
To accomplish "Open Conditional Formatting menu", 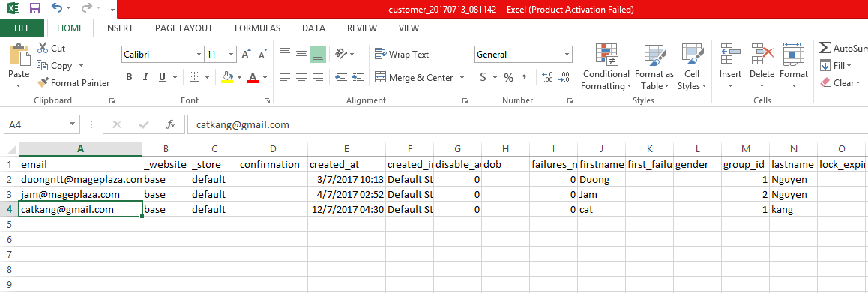I will 606,67.
